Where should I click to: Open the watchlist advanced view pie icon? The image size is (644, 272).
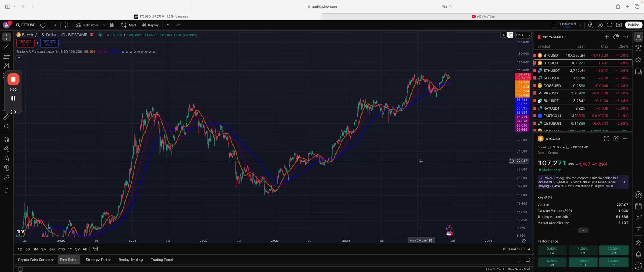click(x=616, y=37)
